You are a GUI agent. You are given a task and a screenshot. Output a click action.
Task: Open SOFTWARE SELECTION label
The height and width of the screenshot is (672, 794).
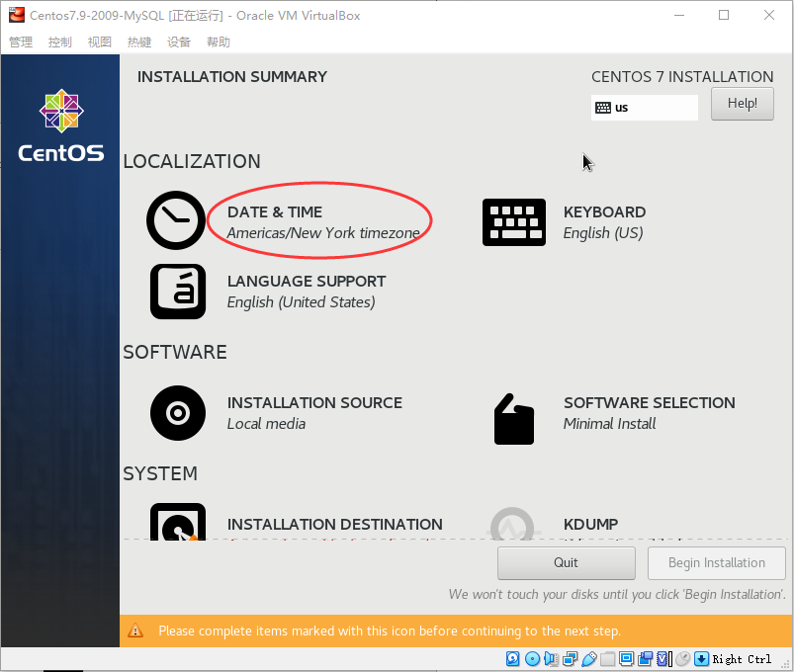tap(650, 403)
